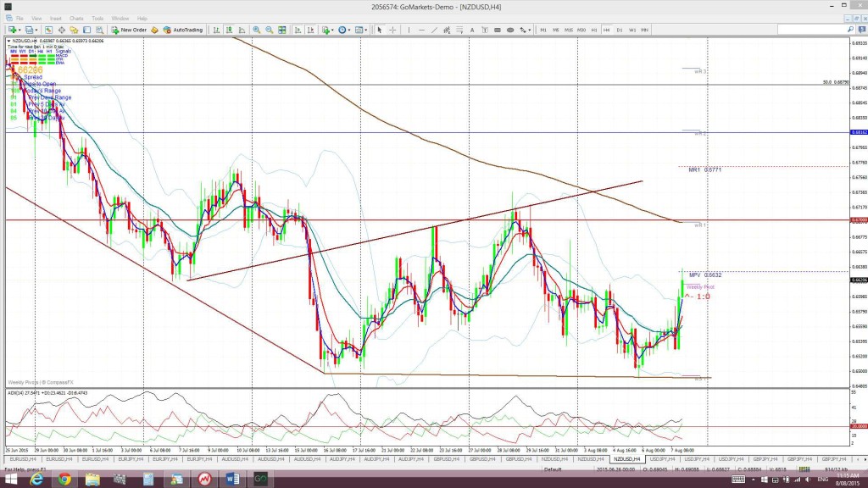Image resolution: width=868 pixels, height=488 pixels.
Task: Switch to bar chart display
Action: pyautogui.click(x=216, y=30)
